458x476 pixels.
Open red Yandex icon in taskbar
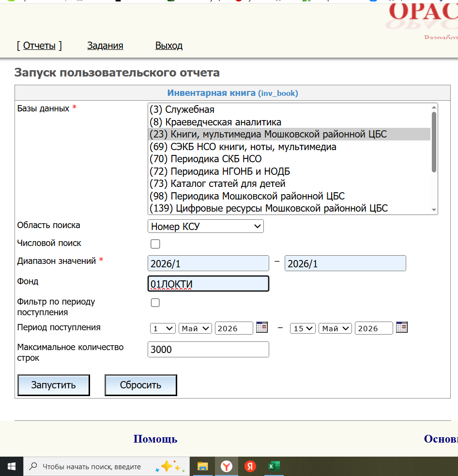[x=250, y=466]
